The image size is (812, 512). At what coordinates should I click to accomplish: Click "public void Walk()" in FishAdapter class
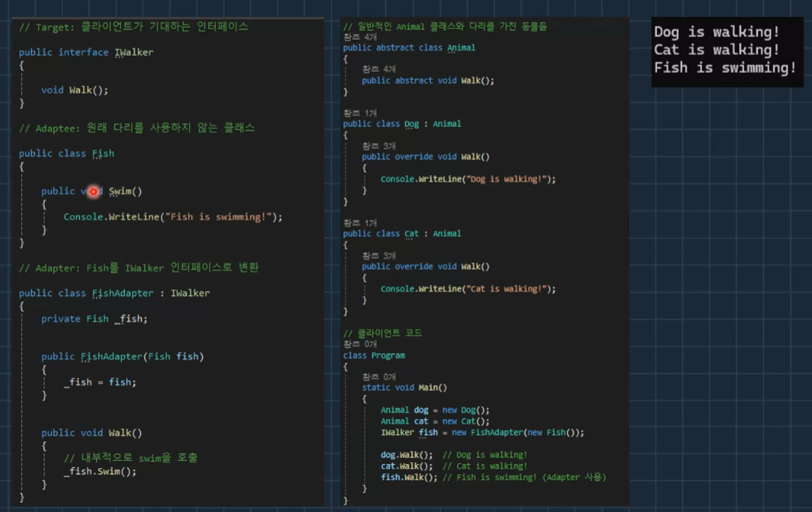tap(91, 433)
